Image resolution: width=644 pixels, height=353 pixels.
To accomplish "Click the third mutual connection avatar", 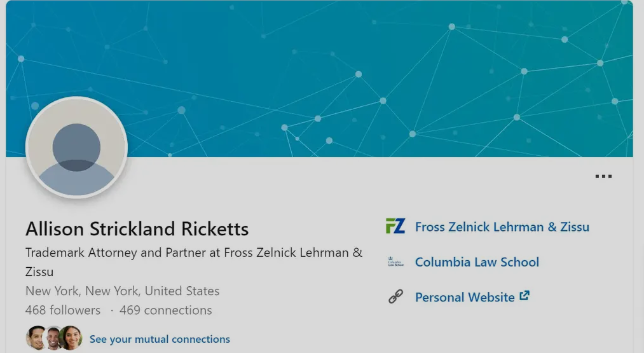I will [71, 338].
